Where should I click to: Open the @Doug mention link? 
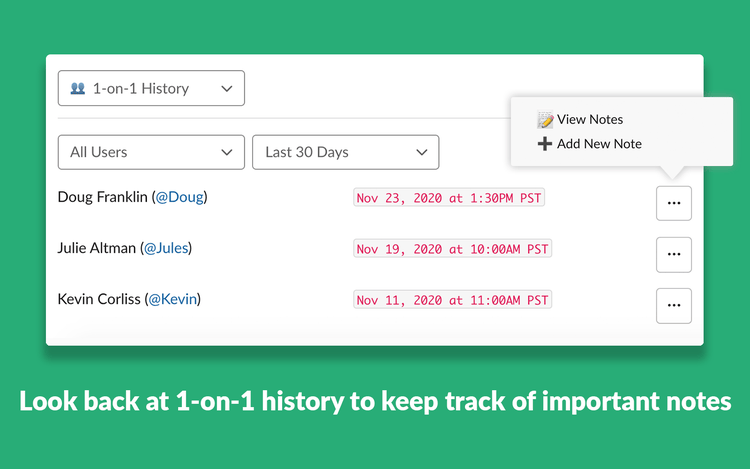pyautogui.click(x=180, y=197)
